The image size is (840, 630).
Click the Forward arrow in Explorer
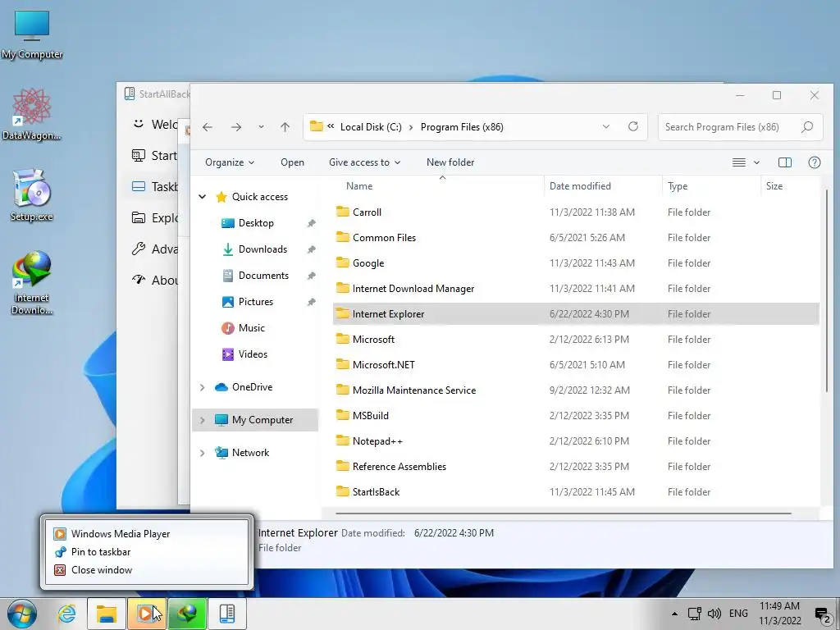coord(235,127)
